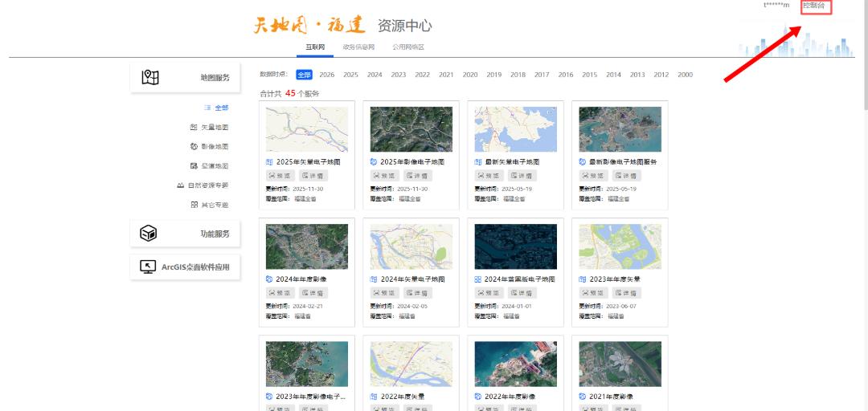Expand the ArcGIS桌面软件应用 section
This screenshot has width=868, height=411.
point(186,267)
